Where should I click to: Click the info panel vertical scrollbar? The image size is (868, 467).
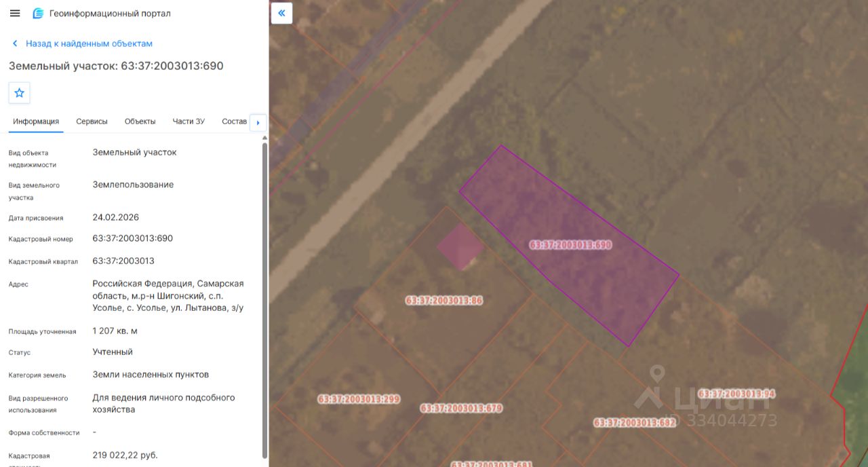point(264,299)
